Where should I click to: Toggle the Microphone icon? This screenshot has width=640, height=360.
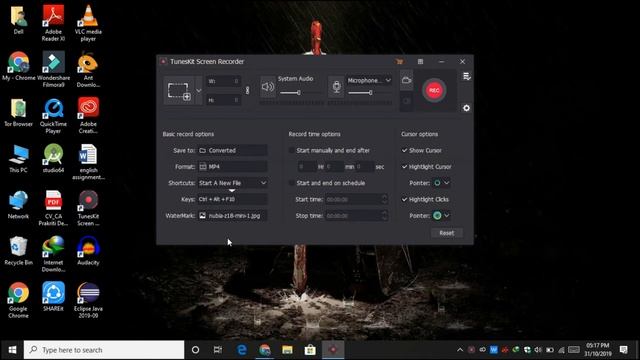(336, 87)
